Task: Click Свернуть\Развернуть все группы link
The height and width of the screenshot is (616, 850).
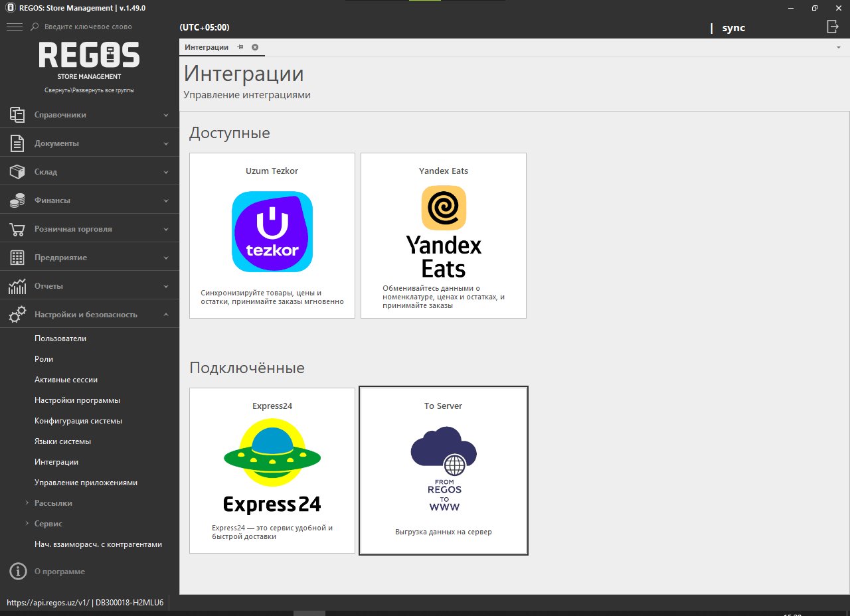Action: coord(89,90)
